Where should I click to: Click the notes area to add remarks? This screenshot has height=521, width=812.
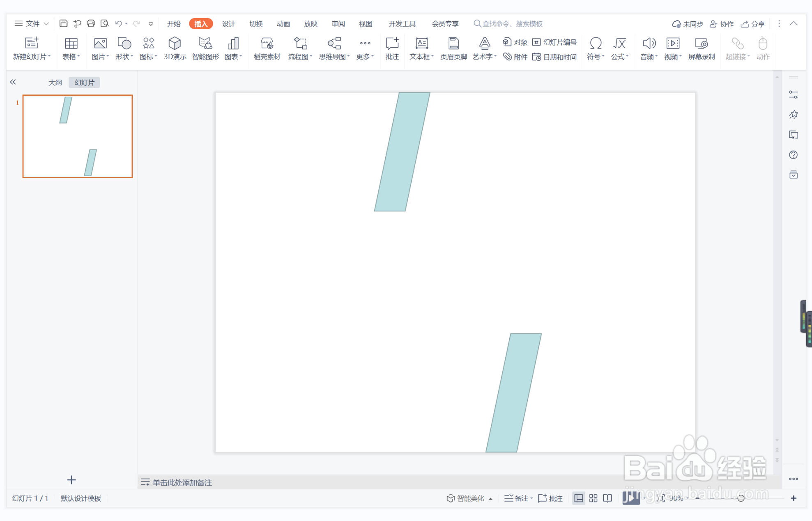pos(182,482)
